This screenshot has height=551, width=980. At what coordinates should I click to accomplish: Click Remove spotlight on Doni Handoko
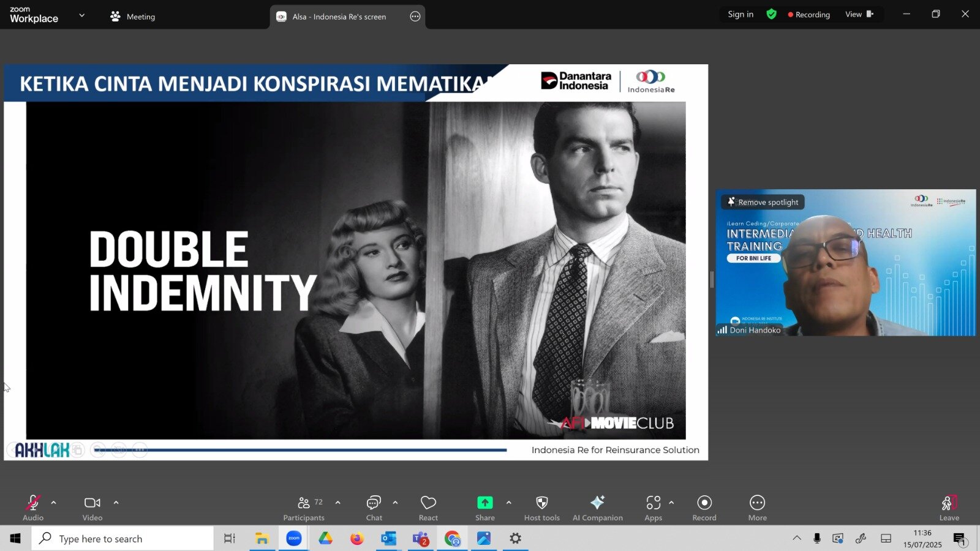763,202
